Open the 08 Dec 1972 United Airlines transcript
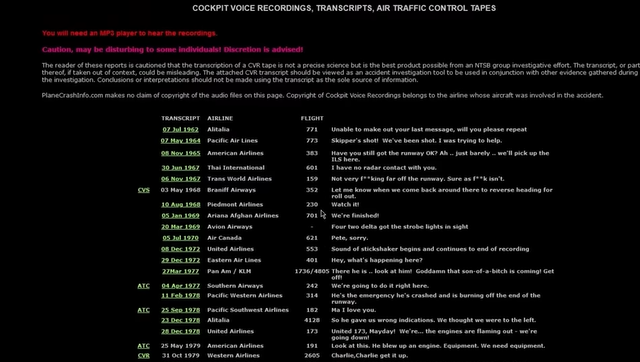This screenshot has width=640, height=362. tap(180, 249)
